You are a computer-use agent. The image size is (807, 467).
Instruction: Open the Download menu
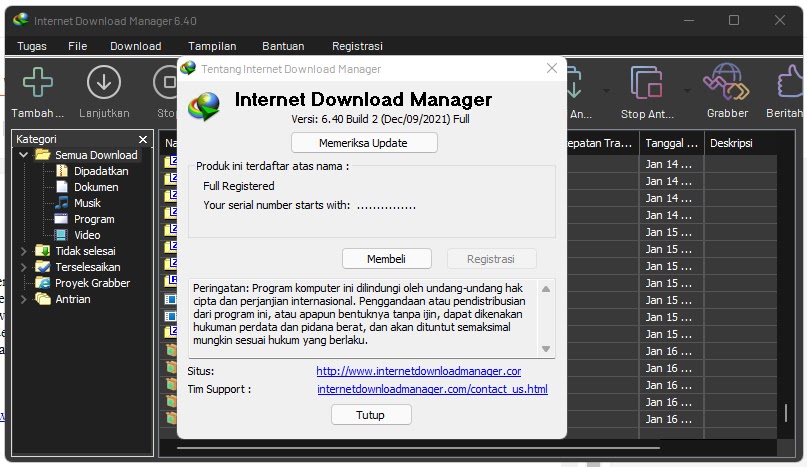[136, 46]
